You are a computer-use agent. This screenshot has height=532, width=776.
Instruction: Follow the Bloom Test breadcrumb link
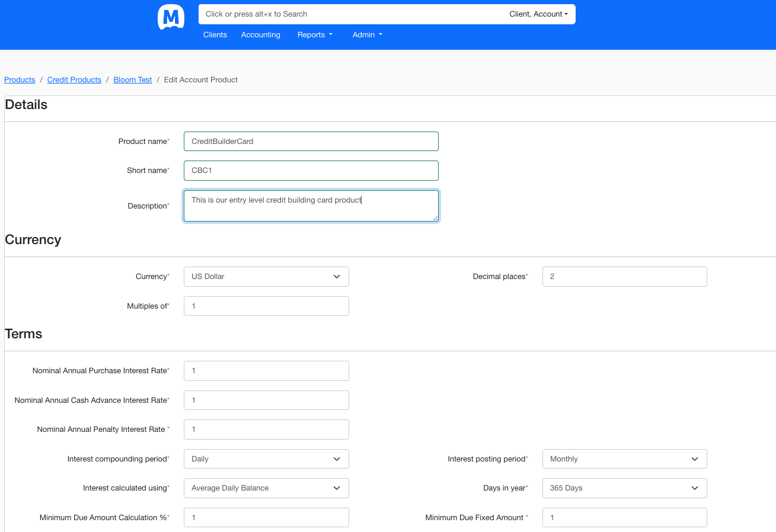(133, 80)
